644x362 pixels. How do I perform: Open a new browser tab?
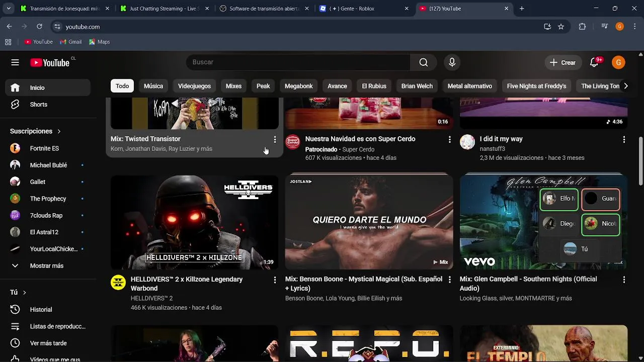[522, 9]
